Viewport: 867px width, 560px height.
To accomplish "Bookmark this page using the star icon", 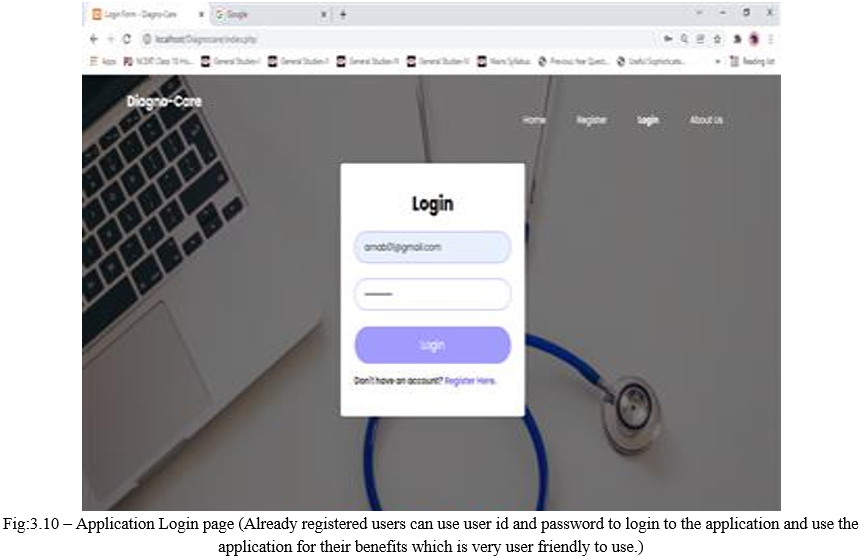I will tap(717, 39).
